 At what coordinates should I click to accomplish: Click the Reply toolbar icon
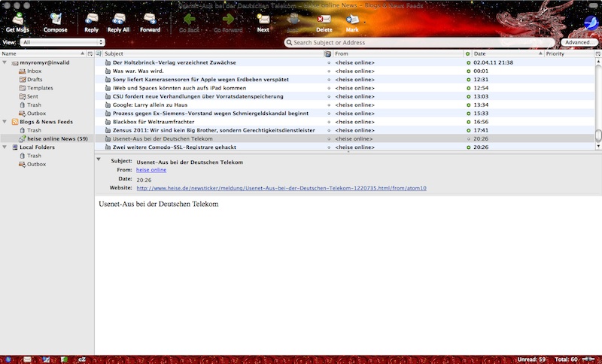(91, 22)
